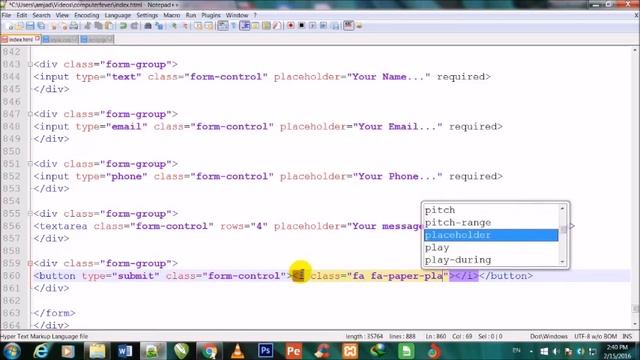Click the green Undo arrow icon

click(123, 26)
